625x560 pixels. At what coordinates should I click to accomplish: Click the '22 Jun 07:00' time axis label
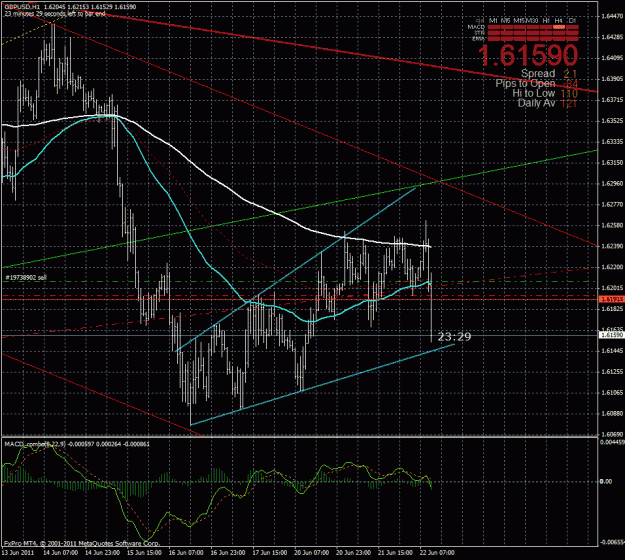tap(437, 552)
